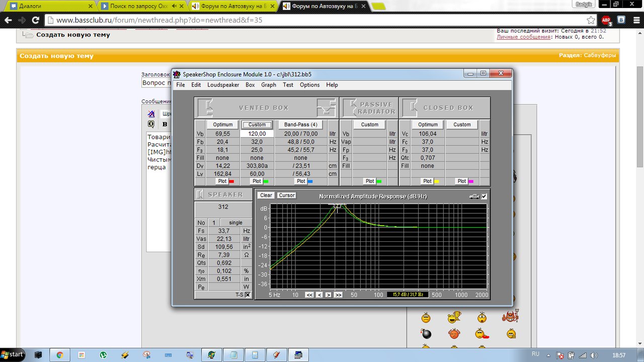The width and height of the screenshot is (644, 362).
Task: Click the 'single' driver configuration cell
Action: pos(235,223)
